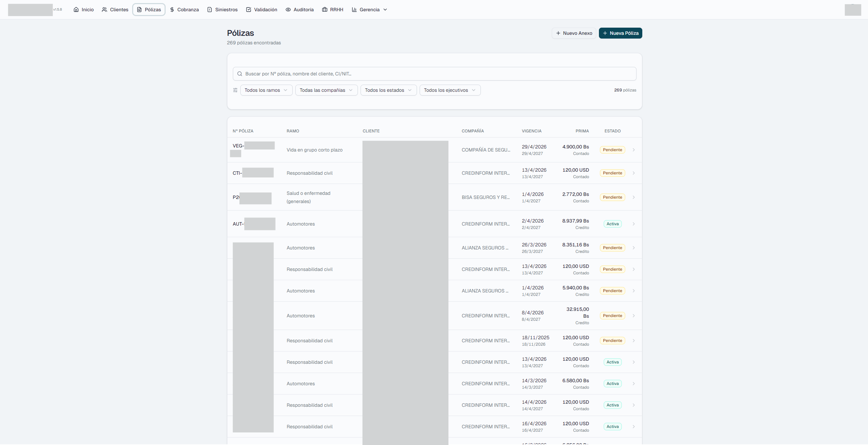Click the filter sliders adjustment icon

click(235, 90)
